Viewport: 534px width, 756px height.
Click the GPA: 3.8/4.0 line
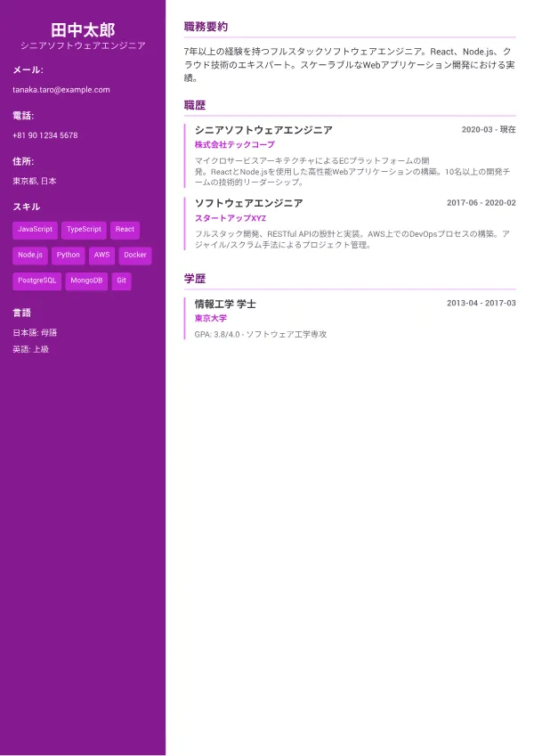pyautogui.click(x=261, y=334)
